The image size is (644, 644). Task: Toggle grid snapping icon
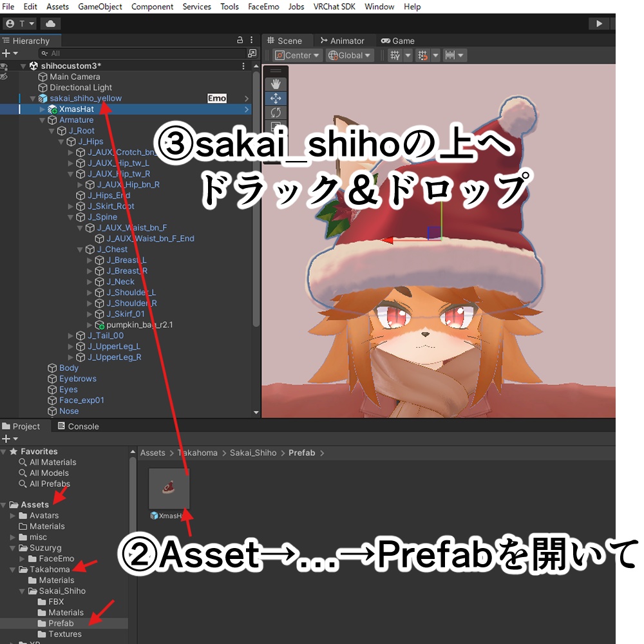[x=422, y=55]
